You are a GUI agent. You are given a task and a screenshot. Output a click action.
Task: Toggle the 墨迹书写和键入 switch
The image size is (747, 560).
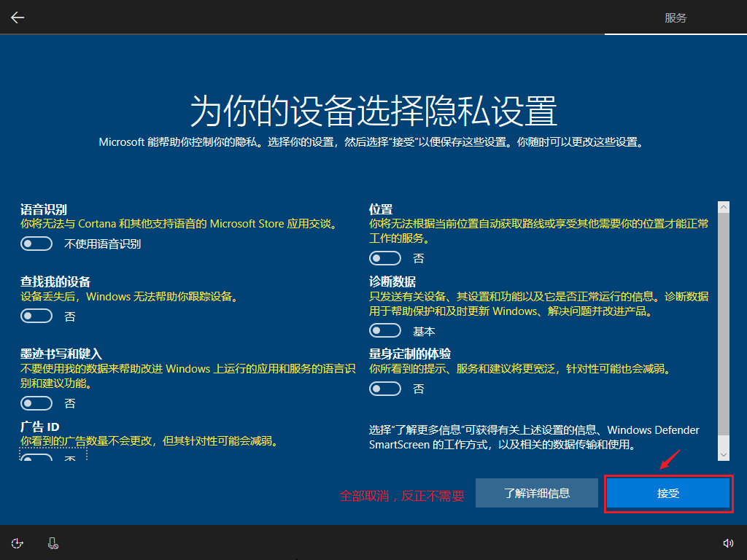[36, 403]
